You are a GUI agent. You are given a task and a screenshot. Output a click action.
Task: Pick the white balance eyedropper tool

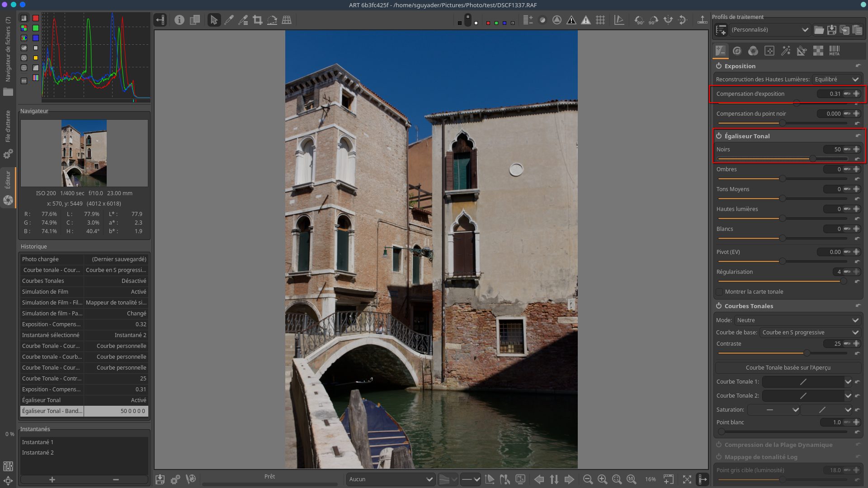point(229,20)
